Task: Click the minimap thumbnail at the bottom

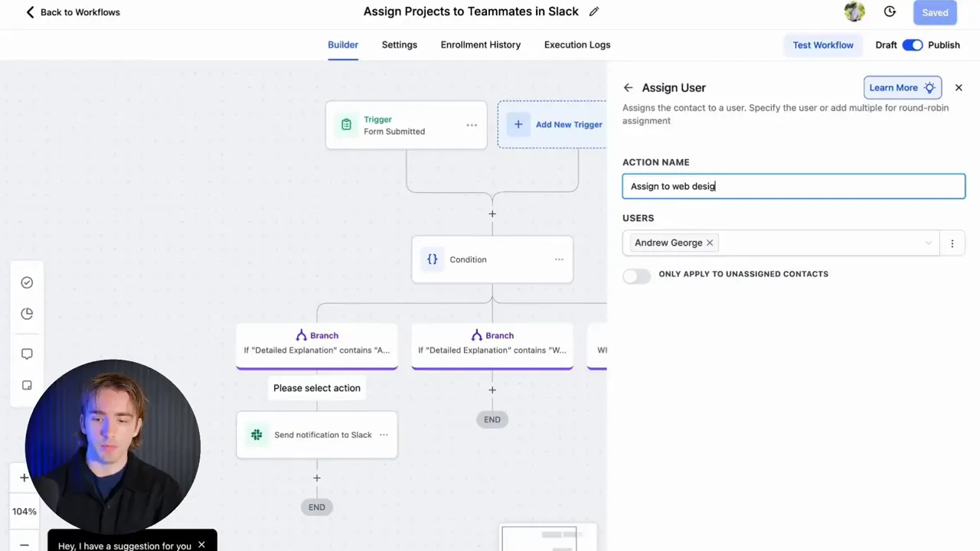Action: coord(549,539)
